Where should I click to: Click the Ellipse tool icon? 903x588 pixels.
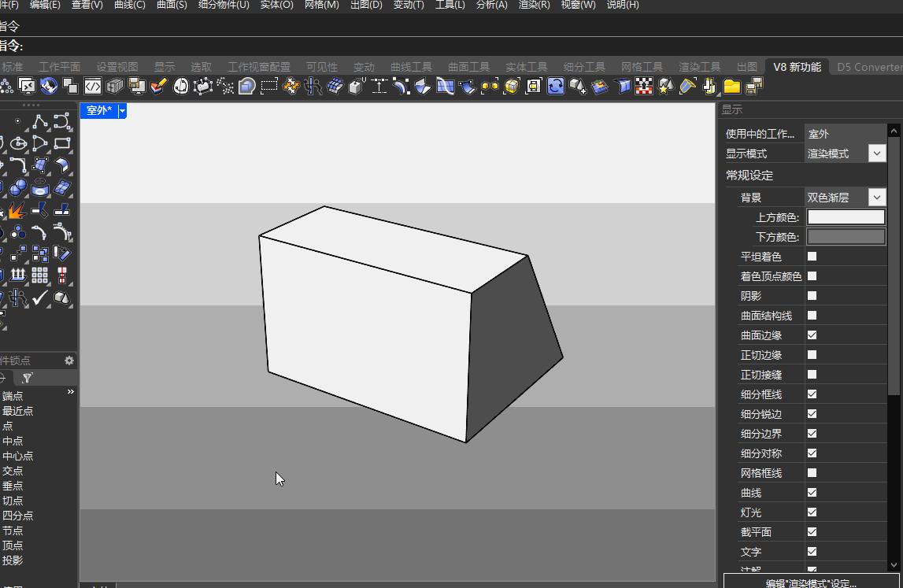[18, 144]
